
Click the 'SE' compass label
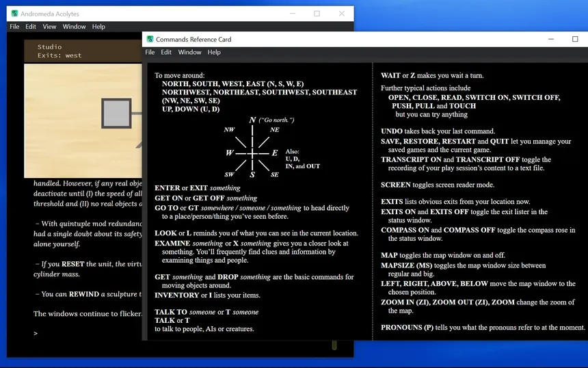click(274, 174)
